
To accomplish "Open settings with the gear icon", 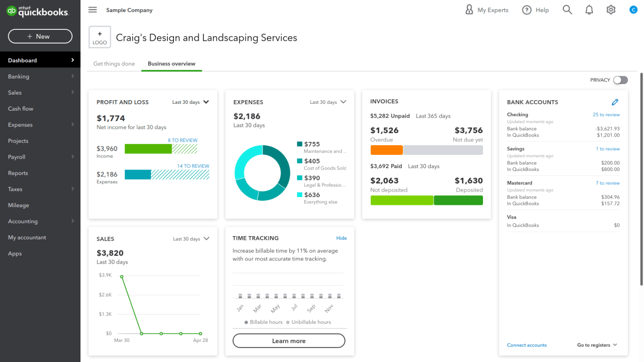I will tap(610, 9).
